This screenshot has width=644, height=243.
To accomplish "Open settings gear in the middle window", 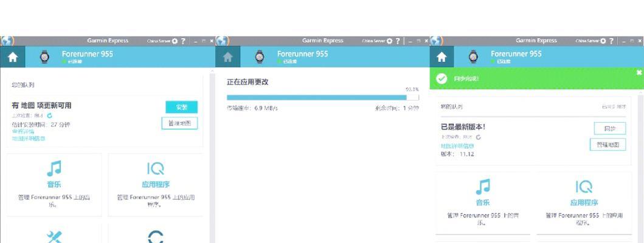I will point(390,41).
